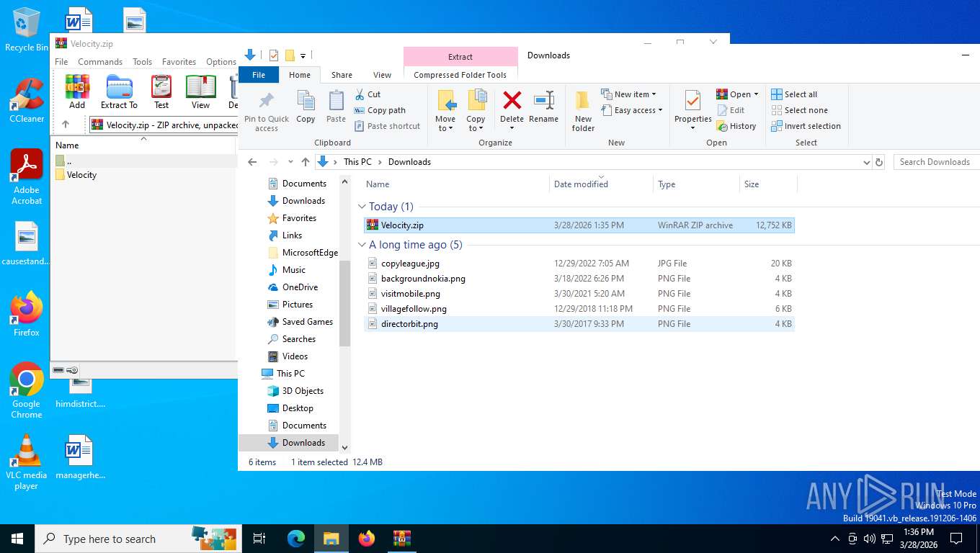This screenshot has height=553, width=980.
Task: Sort by Date modified column
Action: click(x=601, y=184)
